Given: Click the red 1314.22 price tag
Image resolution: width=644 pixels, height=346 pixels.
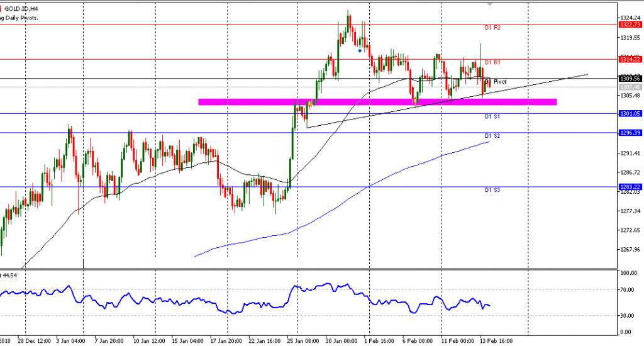Looking at the screenshot, I should pyautogui.click(x=630, y=59).
